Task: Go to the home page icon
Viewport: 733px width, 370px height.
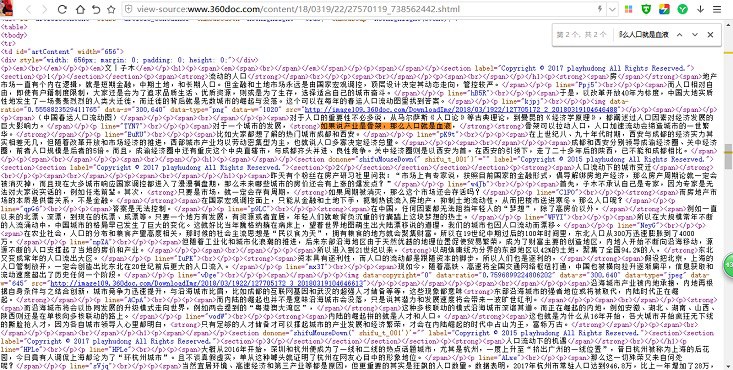Action: click(x=80, y=9)
